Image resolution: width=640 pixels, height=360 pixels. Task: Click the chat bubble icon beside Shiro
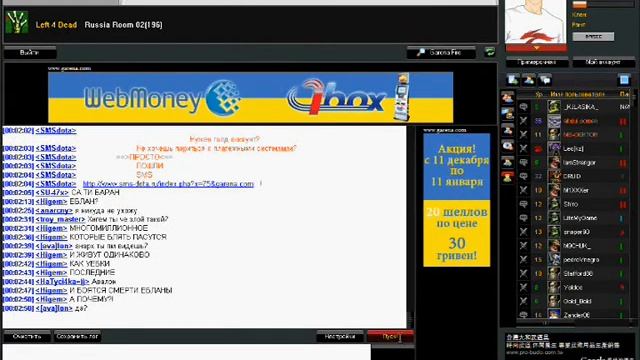[x=523, y=204]
